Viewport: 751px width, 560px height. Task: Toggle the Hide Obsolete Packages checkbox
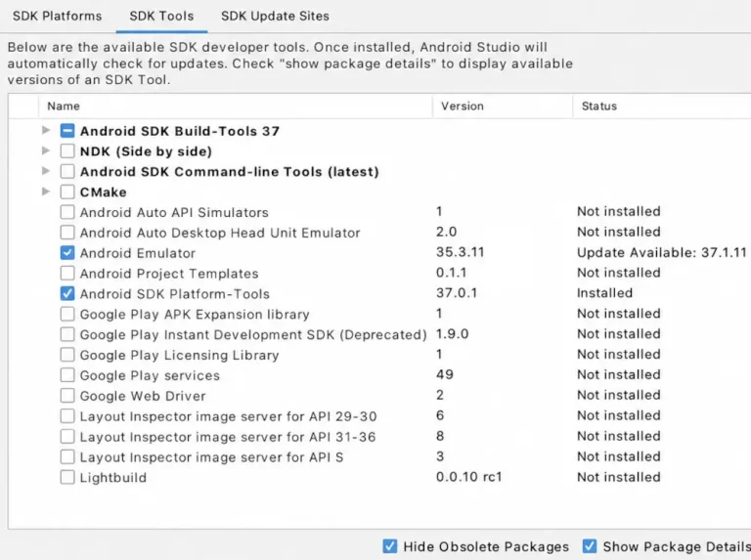[x=390, y=546]
